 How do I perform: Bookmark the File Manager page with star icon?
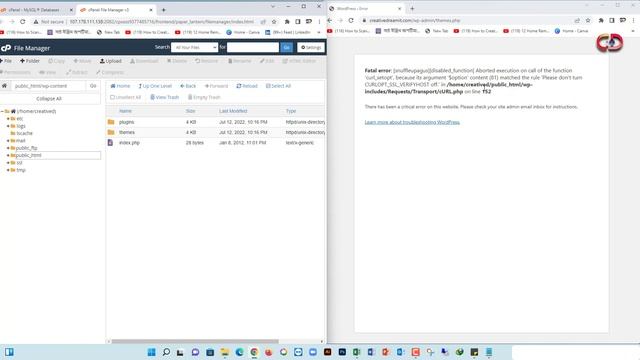coord(274,22)
